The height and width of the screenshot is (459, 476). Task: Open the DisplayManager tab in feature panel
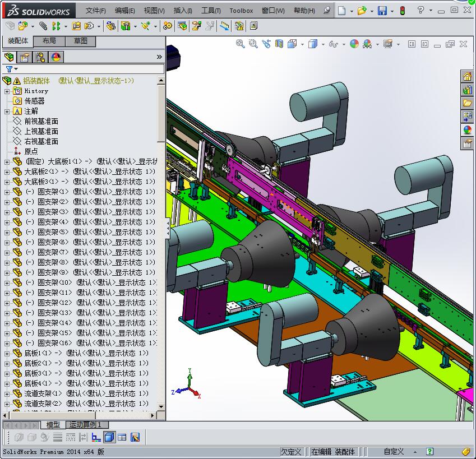click(56, 57)
